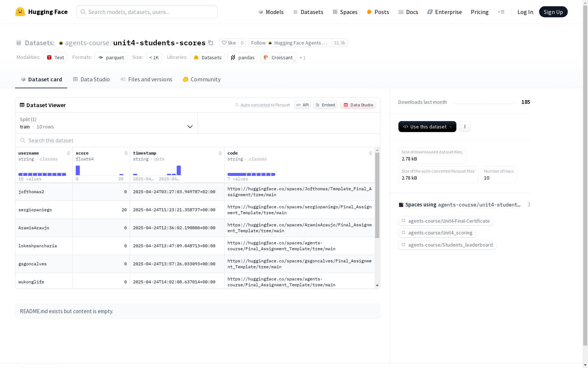Click the gsgoncalves username cell
Screen dimensions: 588x368
tap(44, 264)
